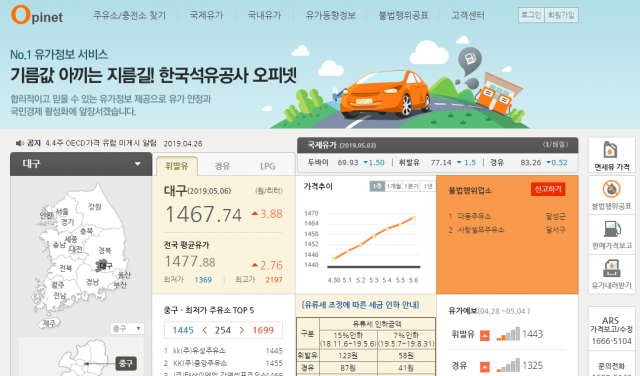This screenshot has width=640, height=376.
Task: Select 강원 on the map
Action: point(95,207)
